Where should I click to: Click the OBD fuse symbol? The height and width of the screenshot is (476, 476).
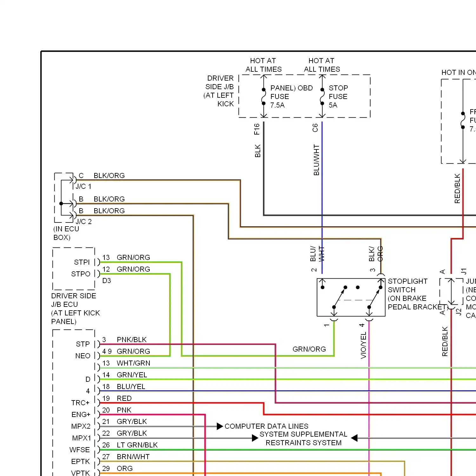pyautogui.click(x=264, y=96)
